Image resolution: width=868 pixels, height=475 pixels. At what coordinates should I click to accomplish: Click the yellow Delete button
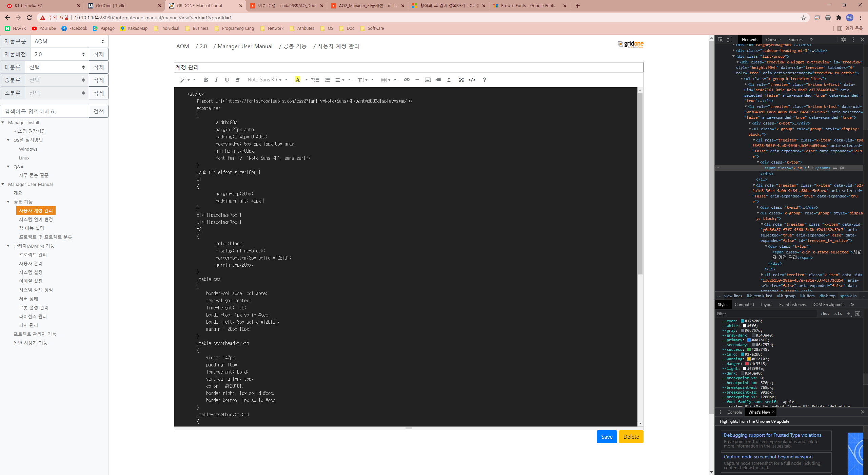click(x=631, y=437)
